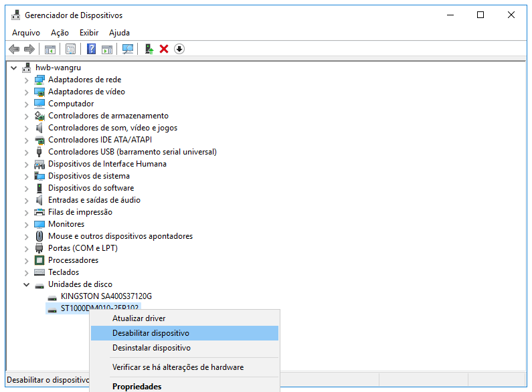Open the Arquivo menu
The image size is (532, 392).
point(26,33)
